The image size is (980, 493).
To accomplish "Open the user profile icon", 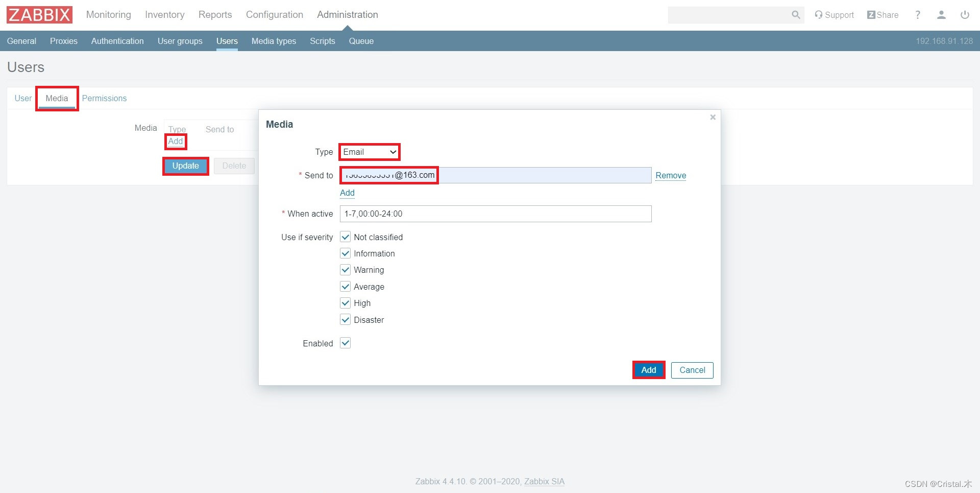I will tap(941, 15).
